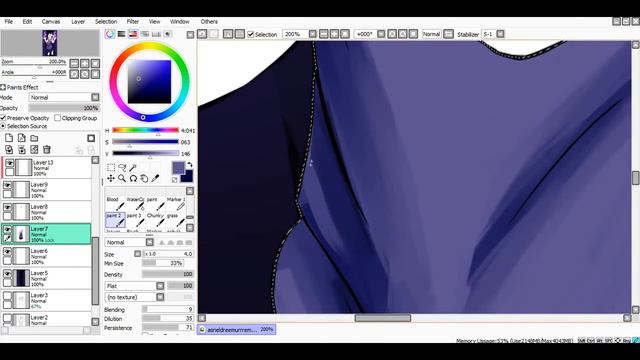
Task: Enable Clipping Group checkbox
Action: [58, 118]
